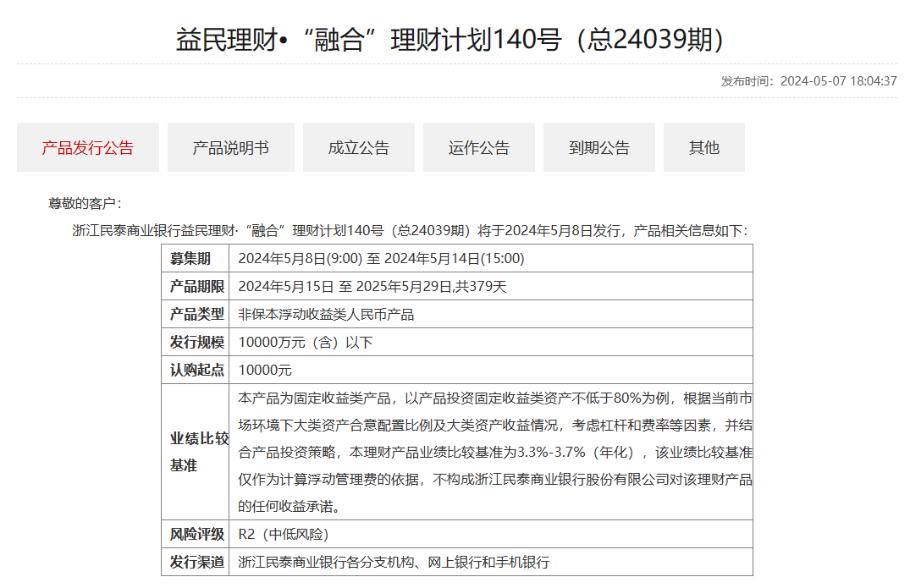This screenshot has width=910, height=588.
Task: Click the term value 共379天
Action: click(481, 287)
